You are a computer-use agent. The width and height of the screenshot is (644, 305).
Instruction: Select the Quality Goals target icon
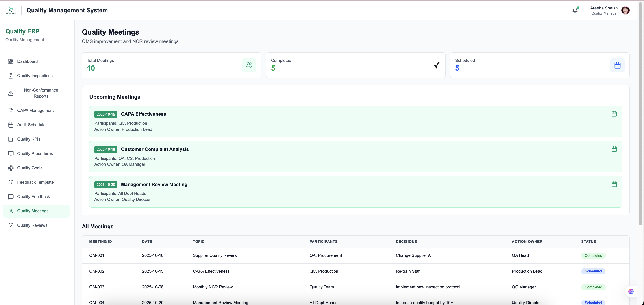[x=11, y=168]
